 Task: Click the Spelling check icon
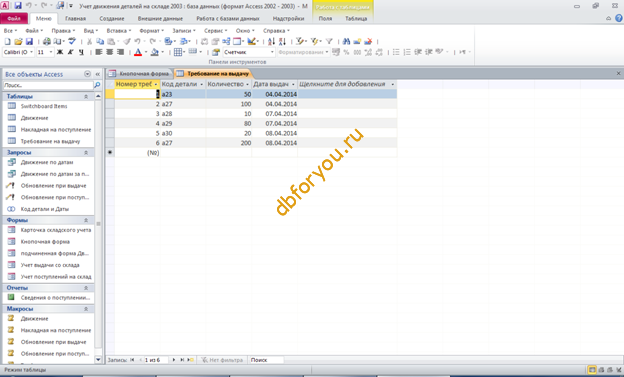coord(72,41)
